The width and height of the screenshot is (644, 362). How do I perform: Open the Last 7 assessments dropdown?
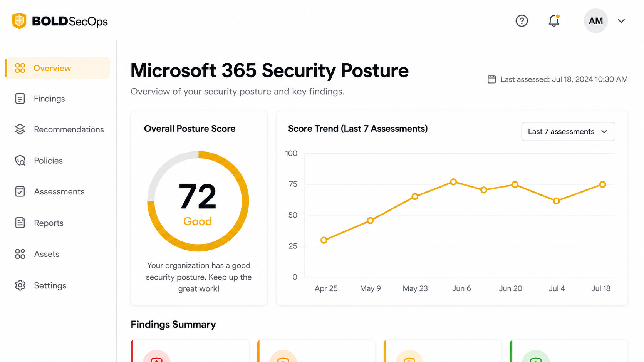568,132
